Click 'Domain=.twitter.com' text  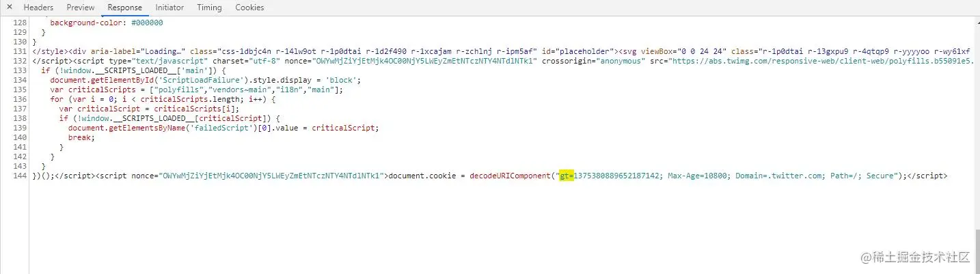click(778, 176)
